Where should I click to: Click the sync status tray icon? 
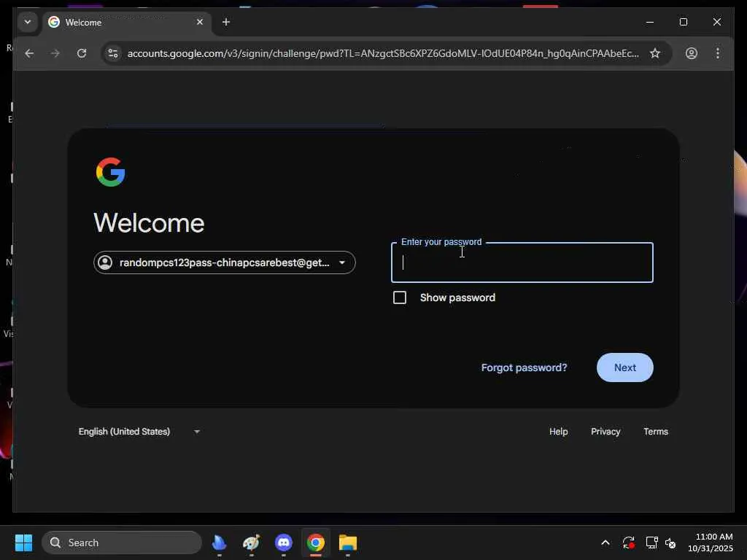628,542
